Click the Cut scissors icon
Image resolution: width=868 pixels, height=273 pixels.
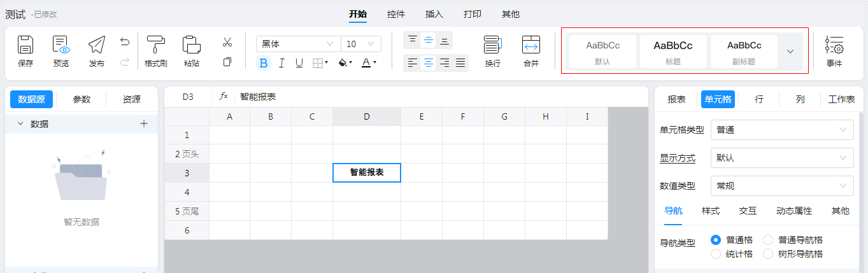(227, 43)
